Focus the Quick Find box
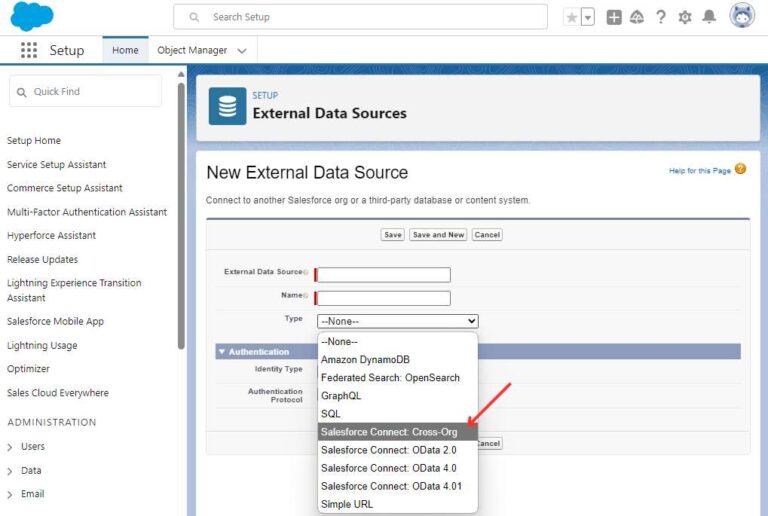 tap(85, 91)
